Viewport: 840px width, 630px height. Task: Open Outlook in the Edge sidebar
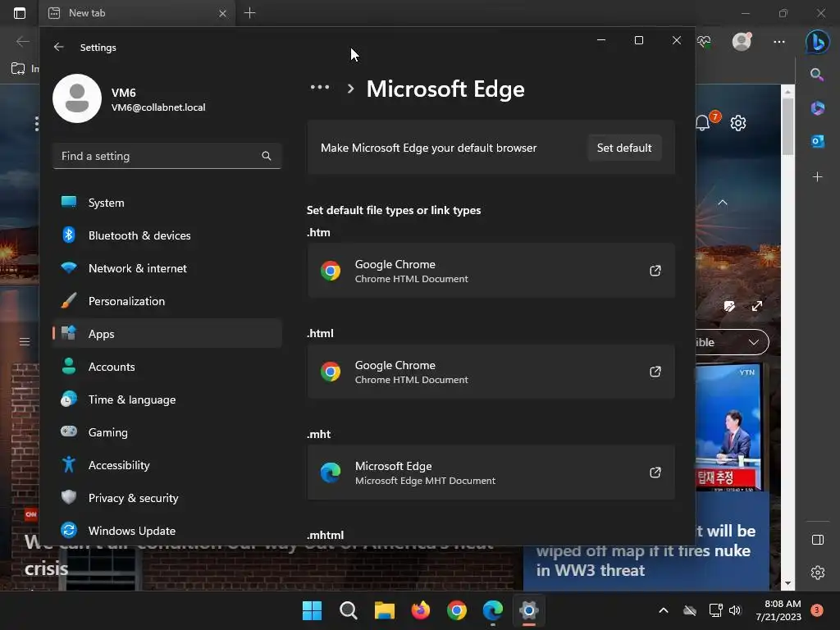[818, 141]
